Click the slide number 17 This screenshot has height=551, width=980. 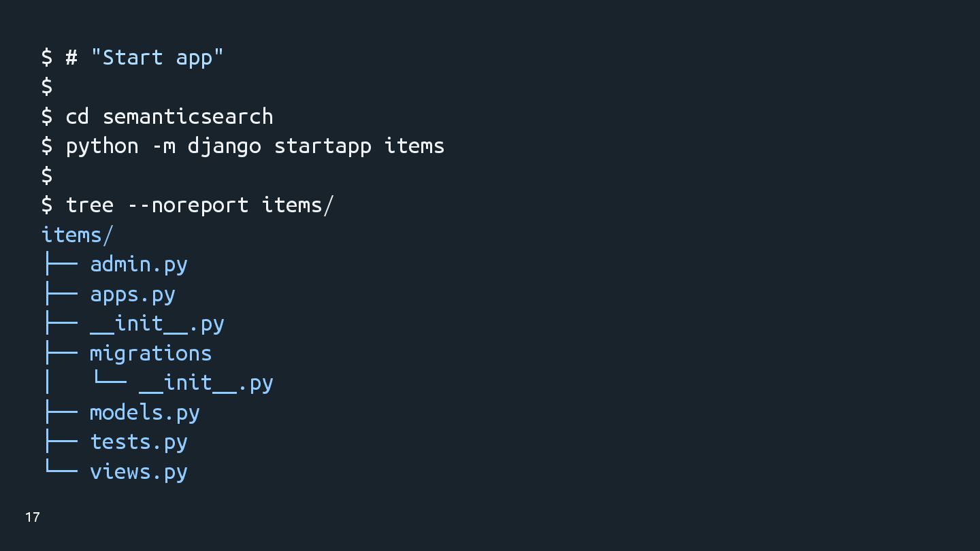pos(33,517)
